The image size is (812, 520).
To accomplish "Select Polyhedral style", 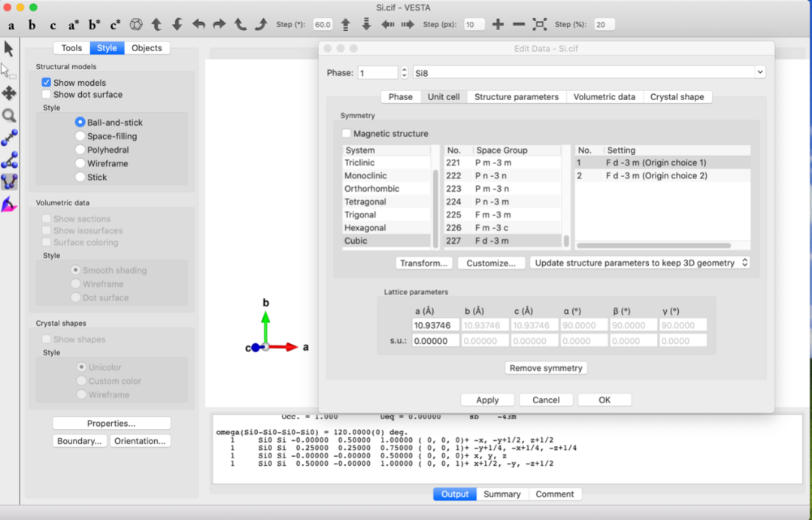I will click(80, 150).
